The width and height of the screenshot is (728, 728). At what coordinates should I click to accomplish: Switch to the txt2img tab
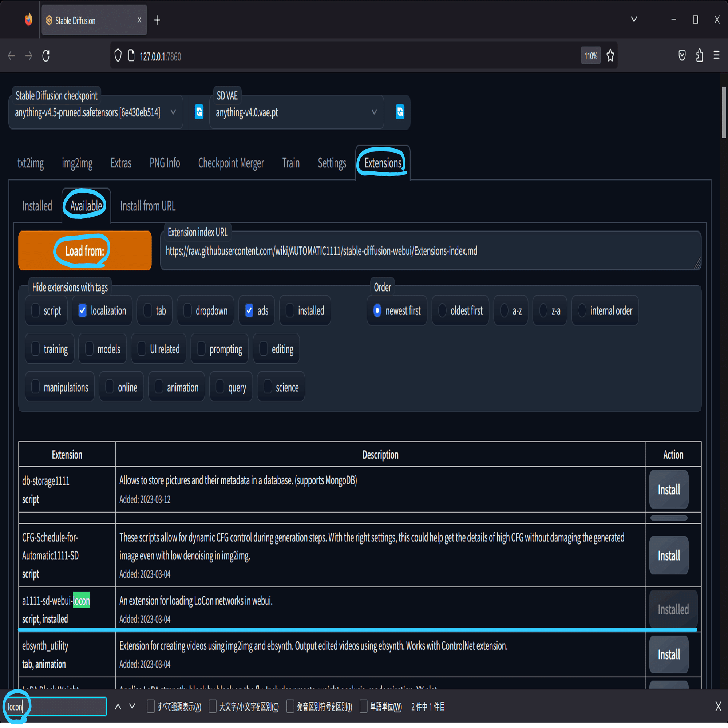[x=31, y=163]
